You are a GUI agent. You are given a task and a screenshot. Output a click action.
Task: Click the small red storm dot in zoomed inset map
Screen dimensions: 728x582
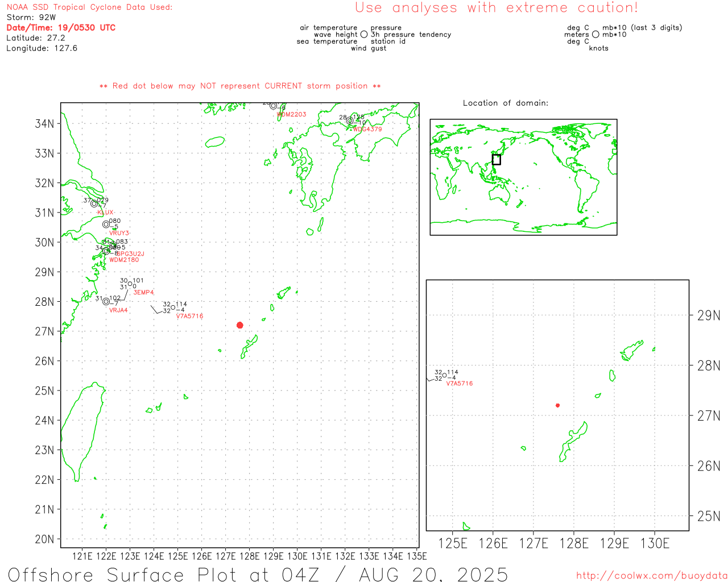(557, 405)
